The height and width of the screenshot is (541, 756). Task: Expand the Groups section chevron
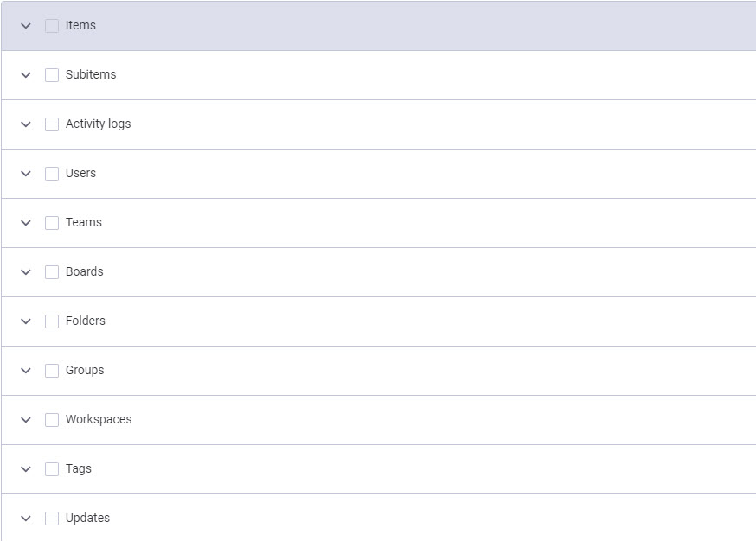(26, 371)
